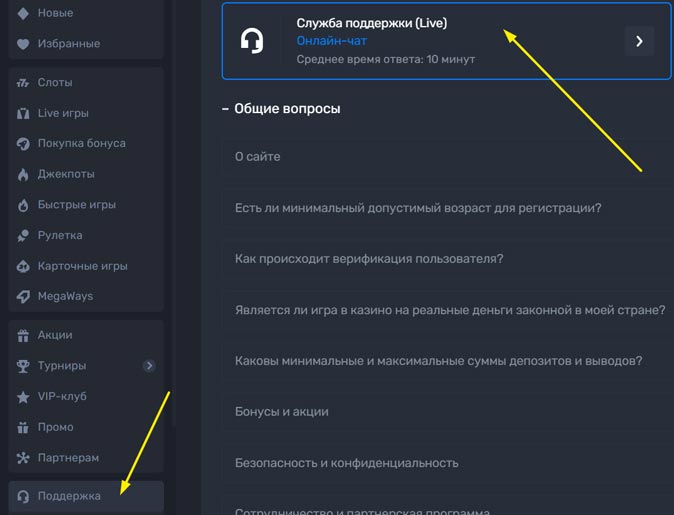674x515 pixels.
Task: Open the Онлайн-чат link
Action: click(331, 41)
